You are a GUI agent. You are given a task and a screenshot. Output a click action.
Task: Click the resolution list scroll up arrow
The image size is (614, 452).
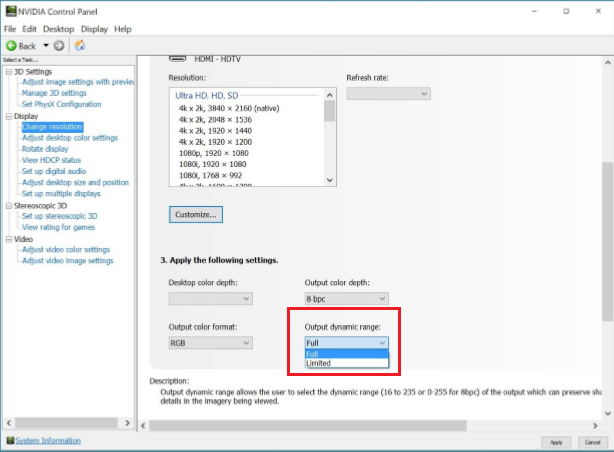[330, 95]
